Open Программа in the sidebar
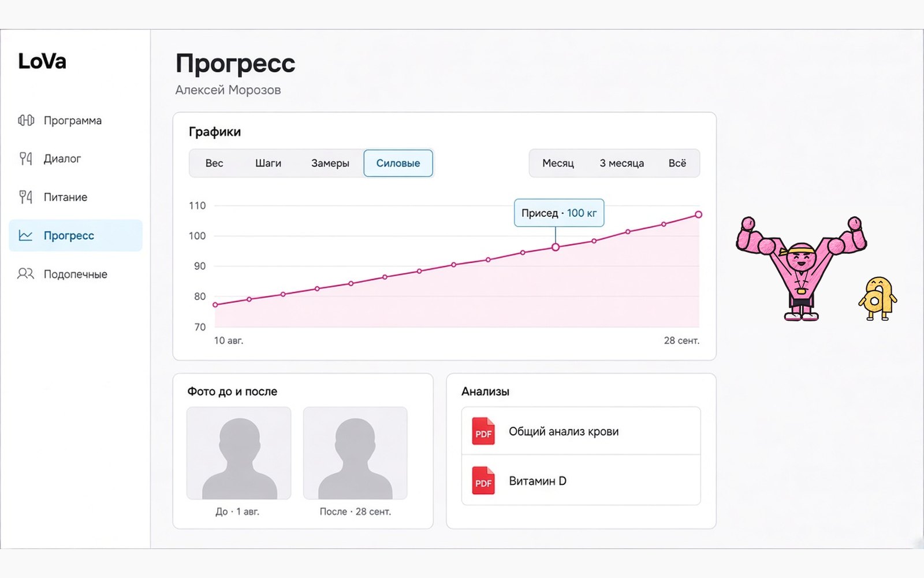924x578 pixels. coord(76,120)
